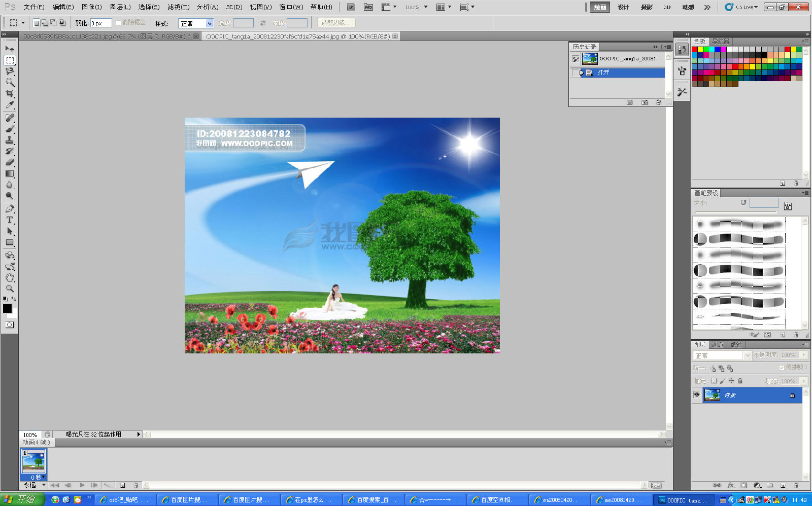The image size is (812, 506).
Task: Select the Rectangle shape tool
Action: click(x=10, y=242)
